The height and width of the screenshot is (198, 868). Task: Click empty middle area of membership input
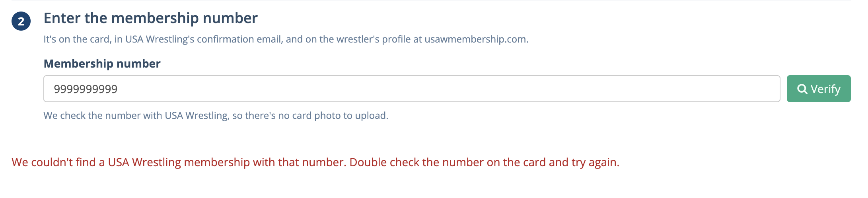pyautogui.click(x=438, y=89)
